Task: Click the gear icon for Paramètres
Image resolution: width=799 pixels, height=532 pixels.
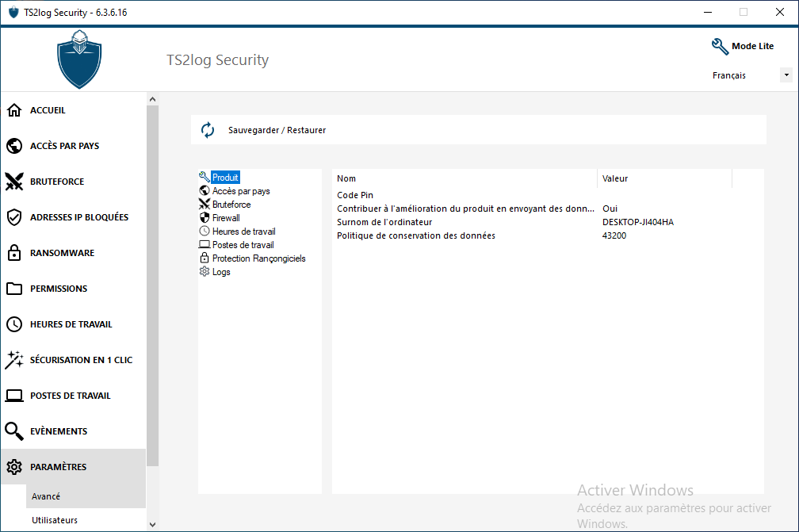Action: click(x=14, y=467)
